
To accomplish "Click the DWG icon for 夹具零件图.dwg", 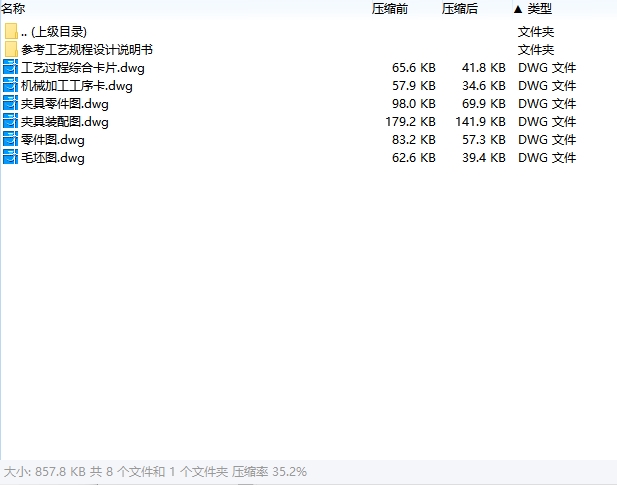I will 11,104.
